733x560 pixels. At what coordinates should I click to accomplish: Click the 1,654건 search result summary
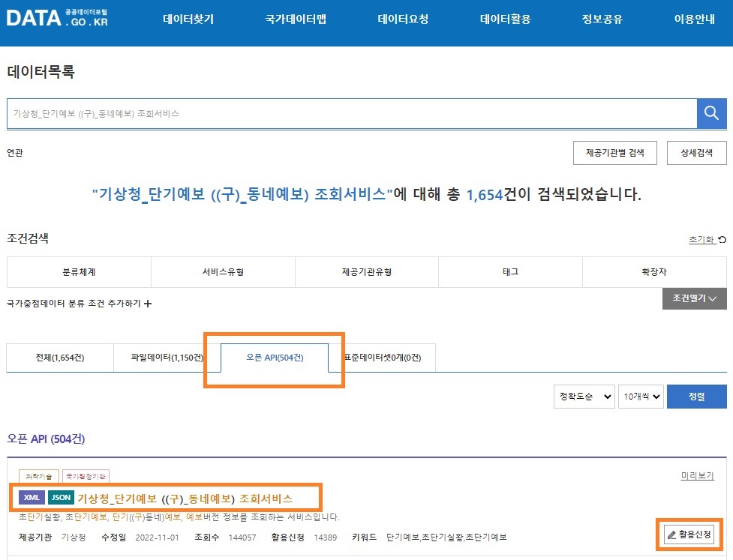[366, 194]
